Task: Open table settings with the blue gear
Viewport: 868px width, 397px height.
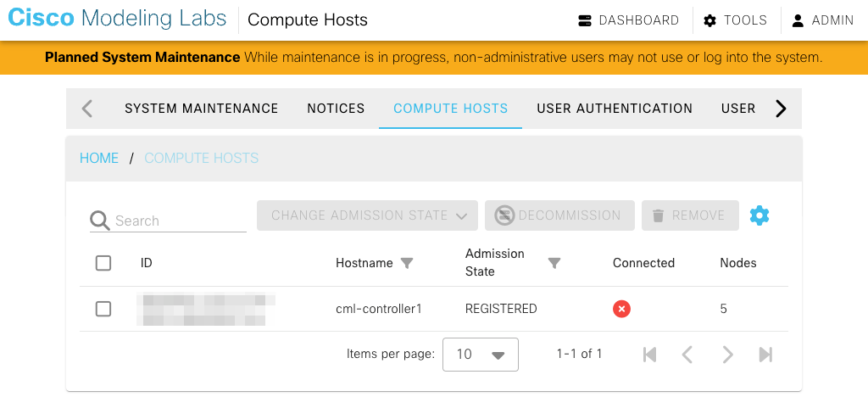Action: click(759, 215)
